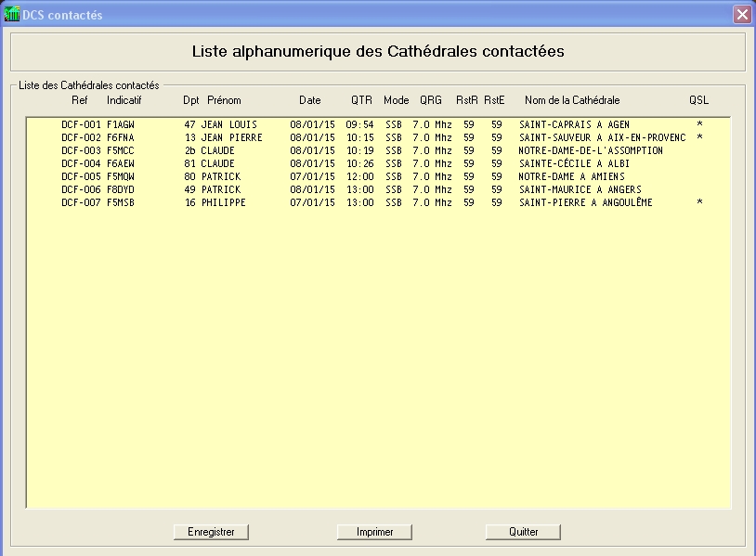Click CLAUDE in the F5MCC row

[218, 150]
